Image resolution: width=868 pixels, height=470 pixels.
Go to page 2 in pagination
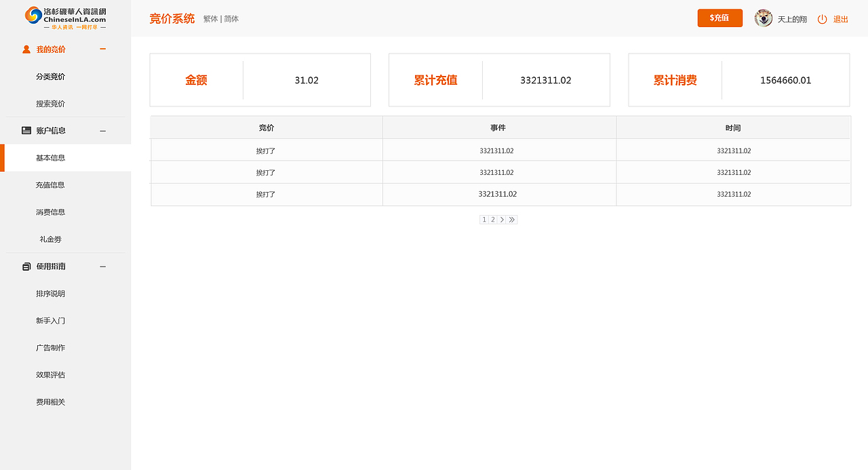[493, 220]
